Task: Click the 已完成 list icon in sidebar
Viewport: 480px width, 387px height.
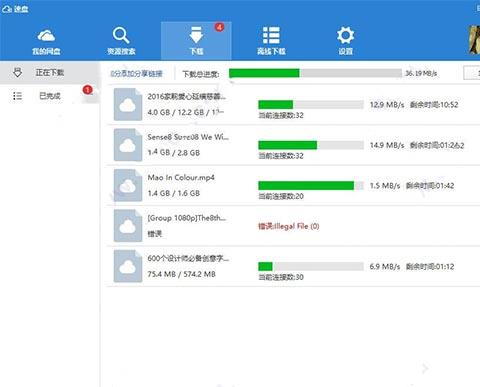Action: [17, 96]
